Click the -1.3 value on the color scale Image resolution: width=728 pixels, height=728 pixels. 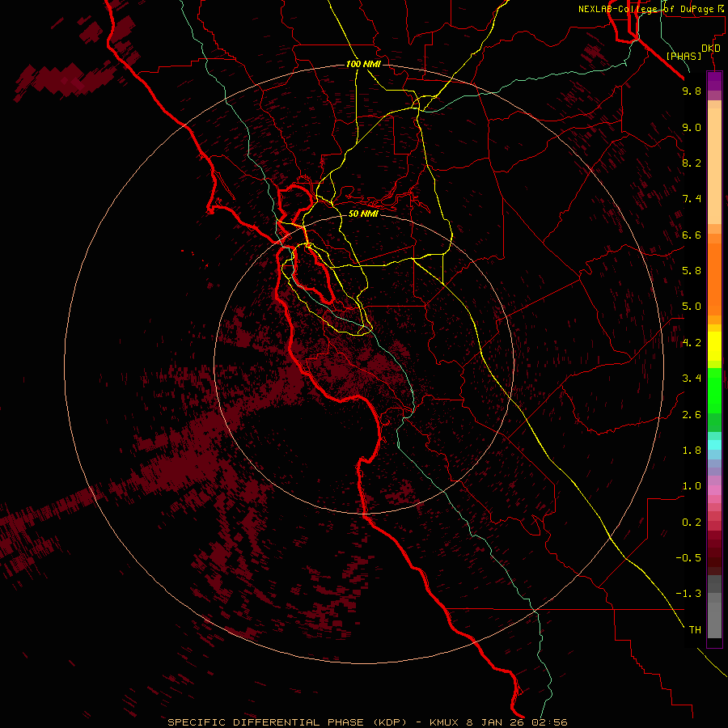688,594
